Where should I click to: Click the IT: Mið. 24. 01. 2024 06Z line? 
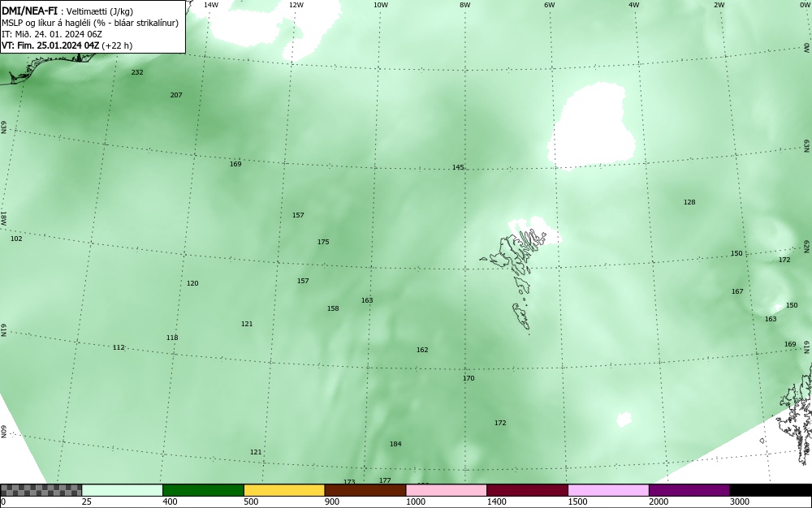click(x=52, y=34)
